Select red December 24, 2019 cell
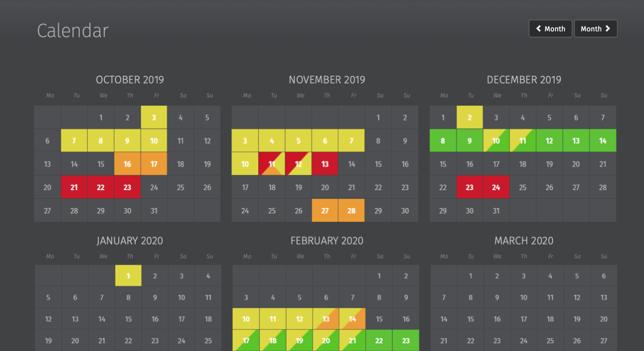This screenshot has height=351, width=644. [496, 187]
